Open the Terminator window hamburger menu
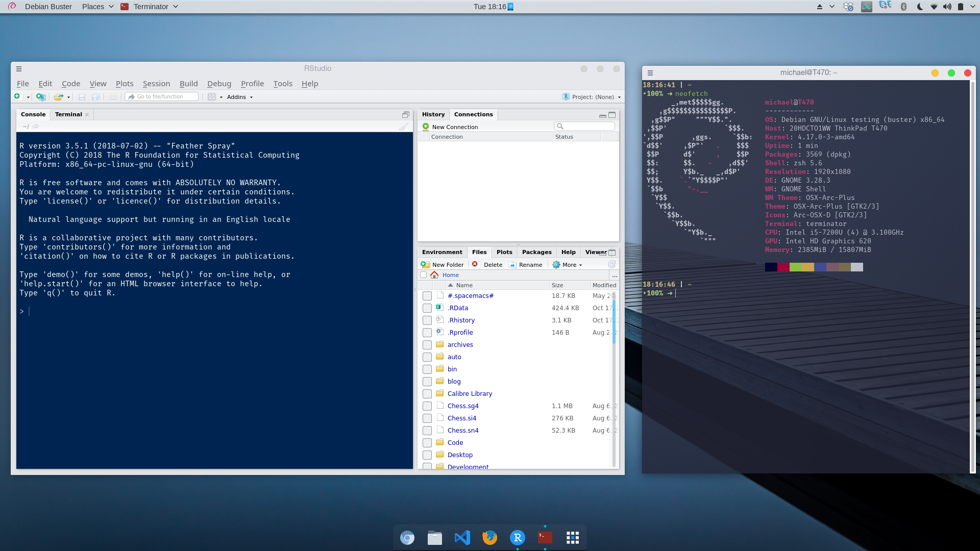 tap(650, 73)
